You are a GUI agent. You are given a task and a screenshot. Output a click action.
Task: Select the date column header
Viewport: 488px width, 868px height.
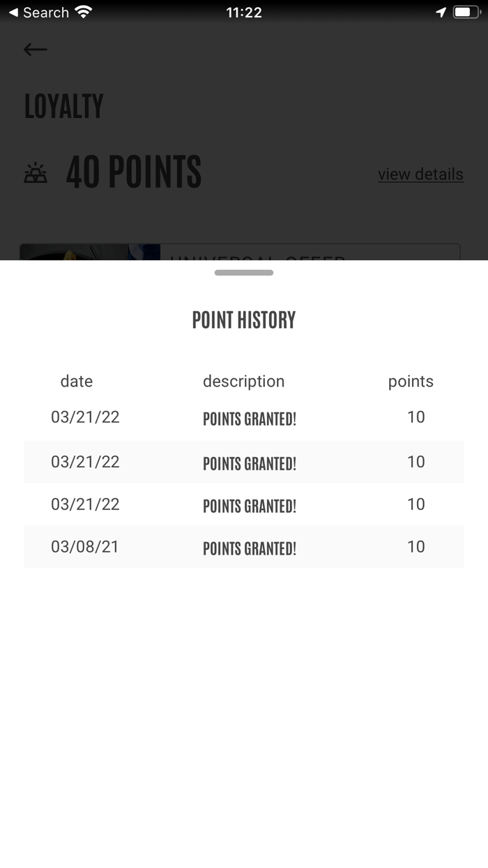click(x=76, y=382)
